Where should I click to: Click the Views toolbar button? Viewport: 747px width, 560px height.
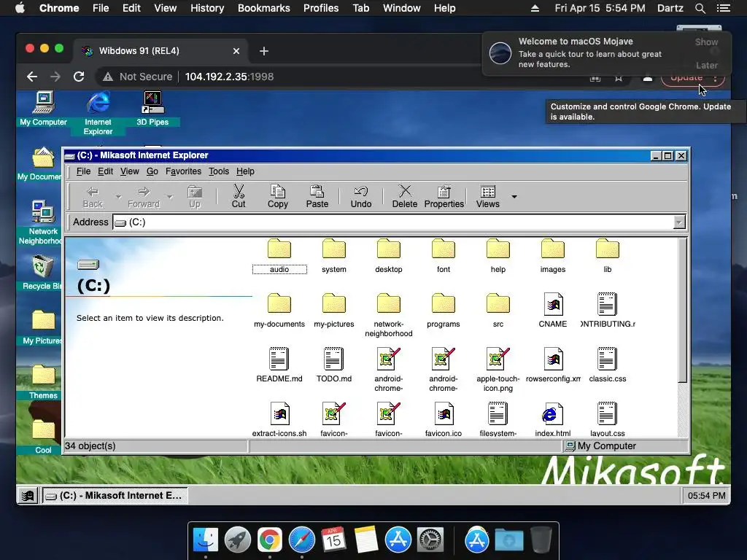coord(488,197)
